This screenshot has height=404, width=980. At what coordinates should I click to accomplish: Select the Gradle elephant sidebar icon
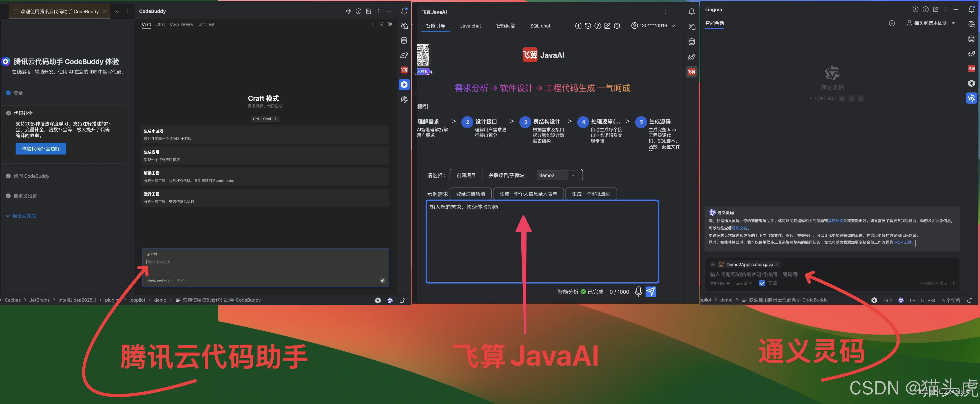tap(404, 56)
